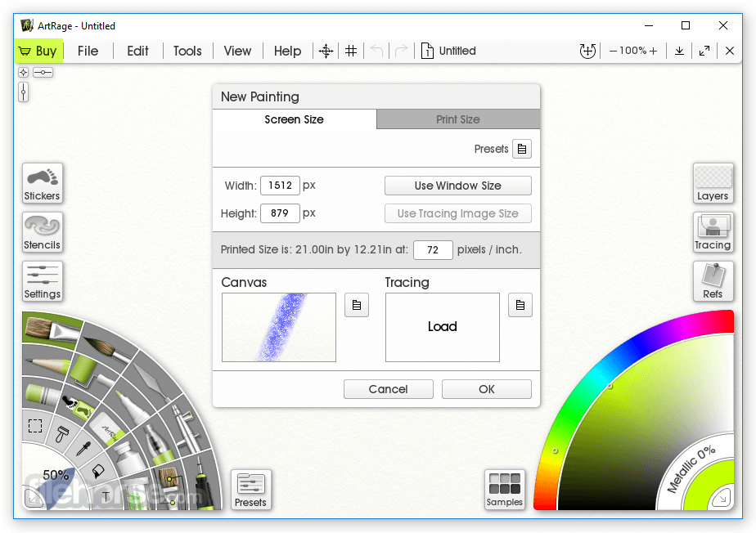Open the Stencils panel
This screenshot has width=756, height=533.
[43, 232]
